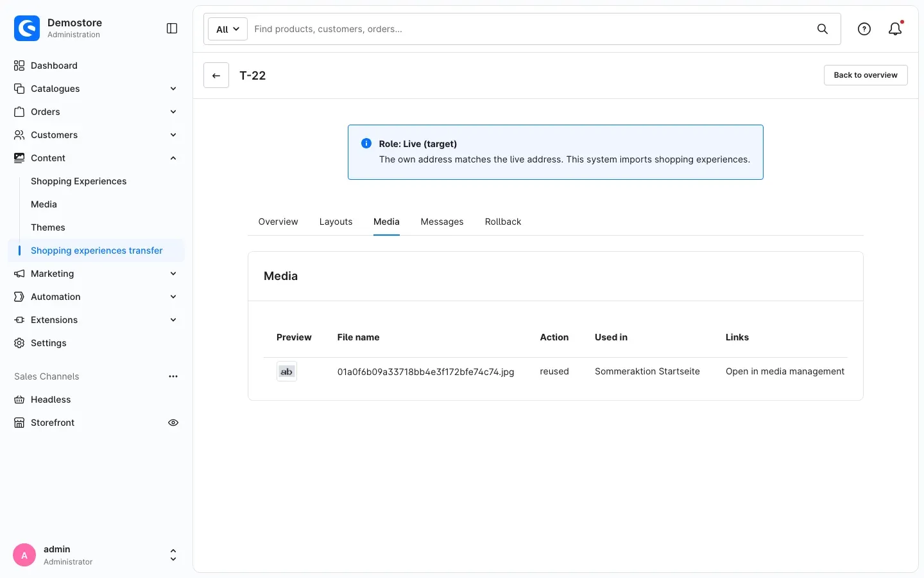Switch to the Messages tab

click(x=442, y=222)
